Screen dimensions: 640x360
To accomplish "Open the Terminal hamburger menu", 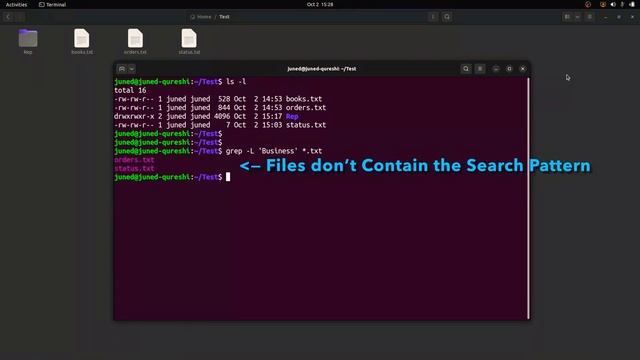I will pos(480,69).
